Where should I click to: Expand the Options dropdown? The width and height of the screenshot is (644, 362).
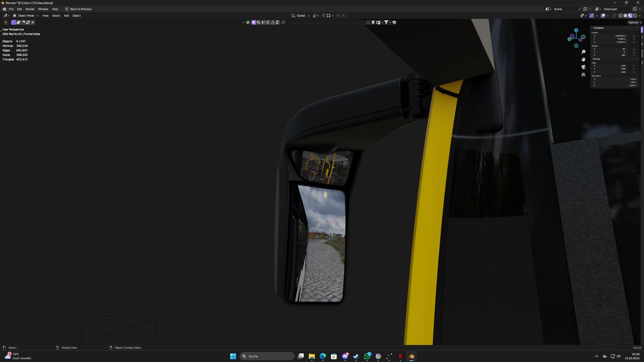point(635,22)
